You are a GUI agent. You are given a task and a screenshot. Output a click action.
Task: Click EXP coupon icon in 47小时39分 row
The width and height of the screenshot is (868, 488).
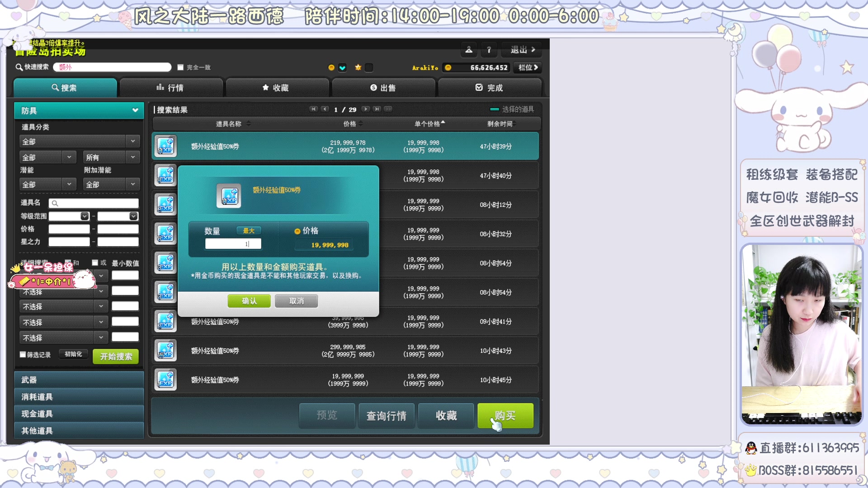(165, 146)
